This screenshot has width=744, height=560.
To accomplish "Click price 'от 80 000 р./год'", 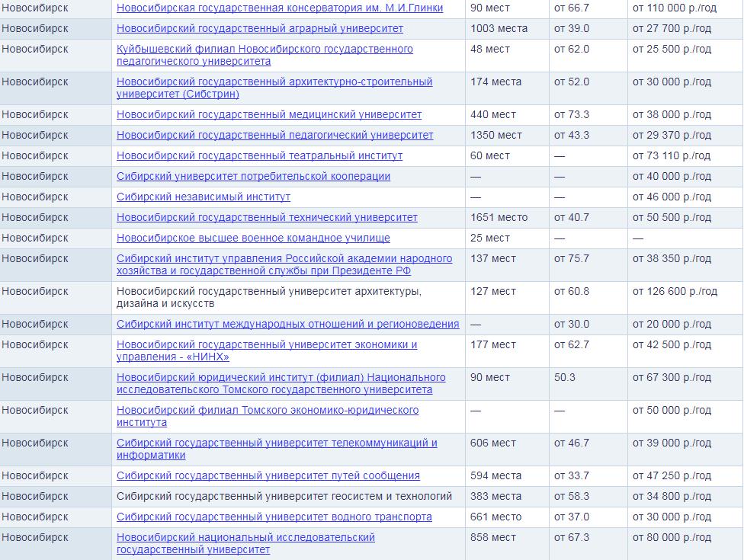I will pyautogui.click(x=672, y=538).
